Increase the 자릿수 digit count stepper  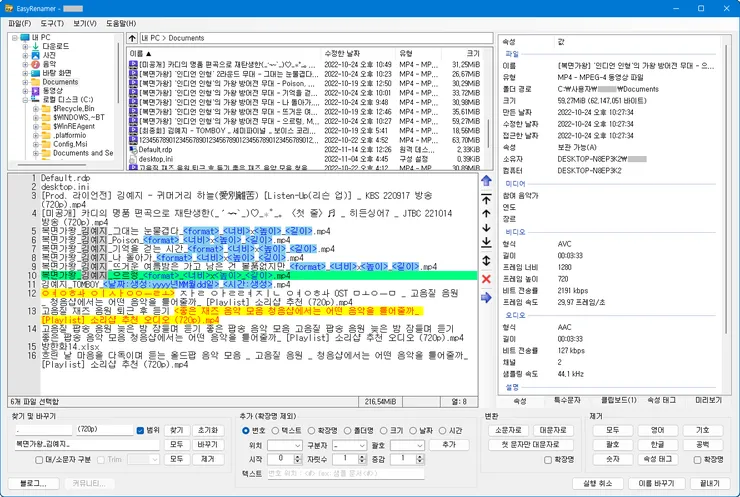[362, 456]
